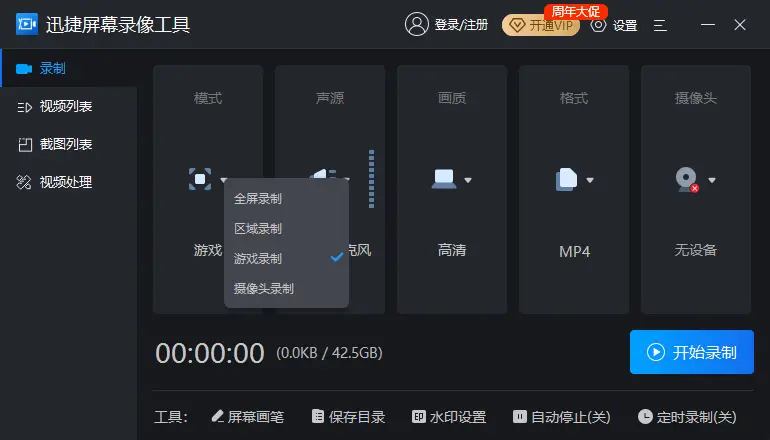Open the 屏幕画笔 screen brush tool
Screen dimensions: 770x440
click(x=248, y=417)
